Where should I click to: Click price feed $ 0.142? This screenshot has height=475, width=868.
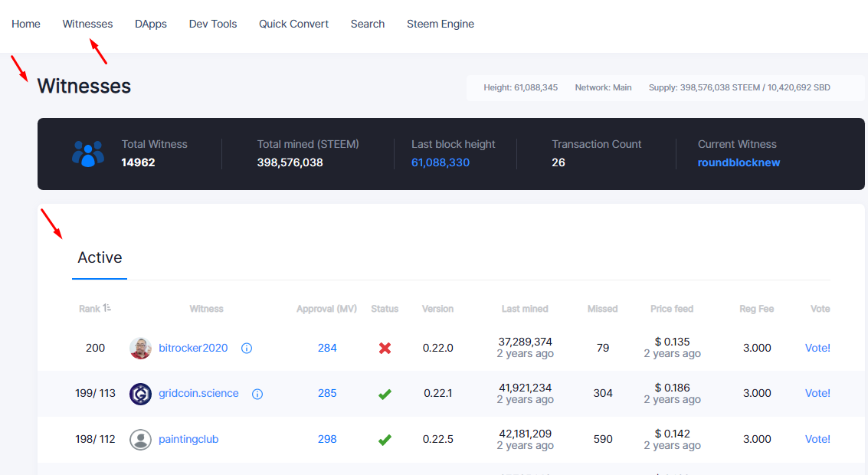672,434
